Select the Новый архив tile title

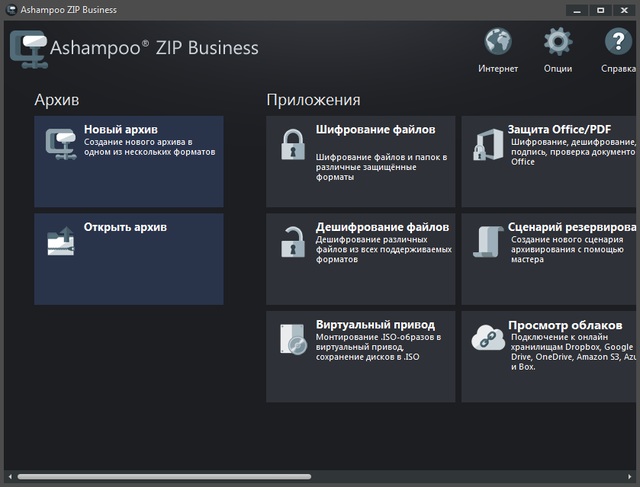tap(121, 130)
